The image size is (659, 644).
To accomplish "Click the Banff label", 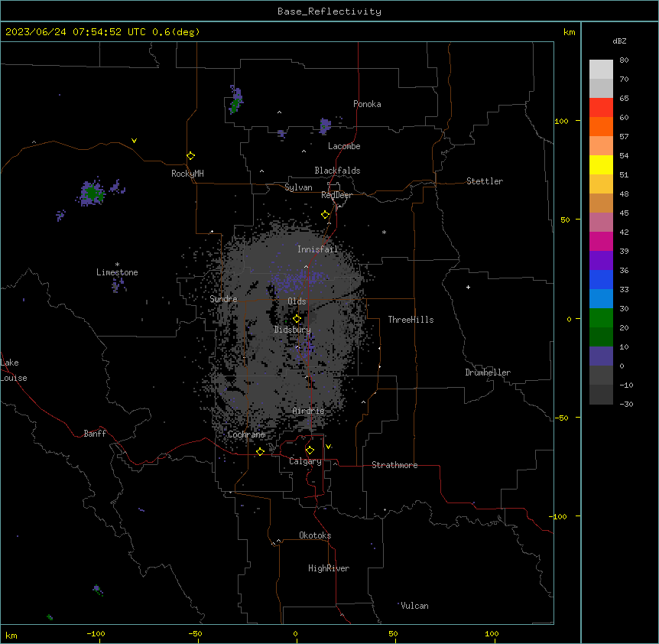I will pyautogui.click(x=95, y=434).
